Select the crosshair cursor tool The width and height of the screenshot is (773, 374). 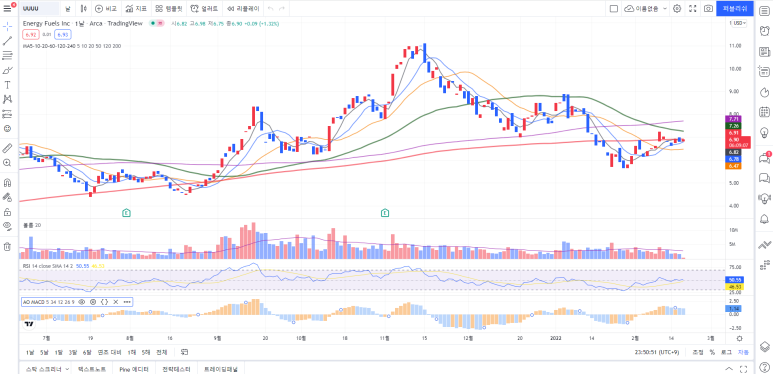coord(7,26)
